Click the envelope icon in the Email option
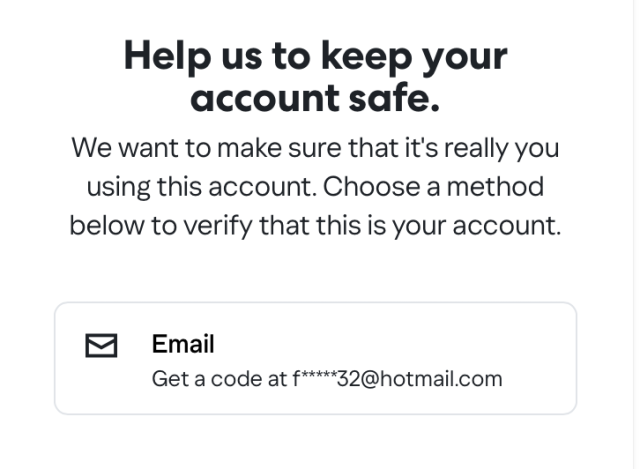 coord(101,345)
